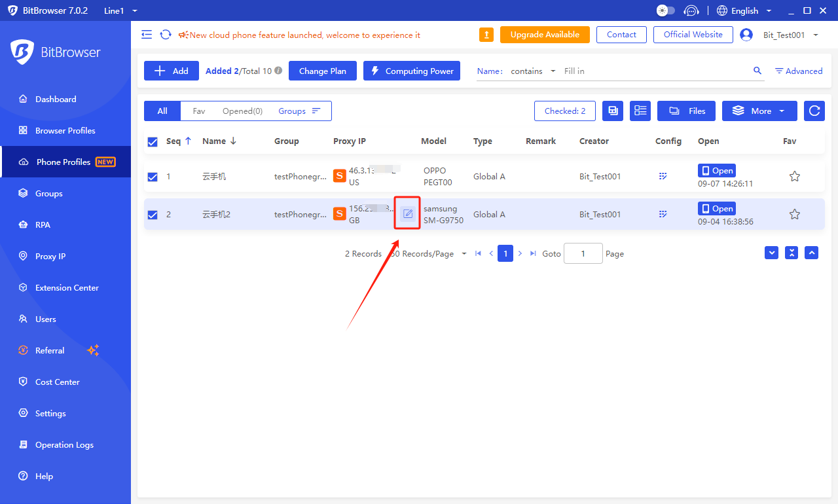This screenshot has height=504, width=838.
Task: Click the edit proxy icon in row 2
Action: (408, 213)
